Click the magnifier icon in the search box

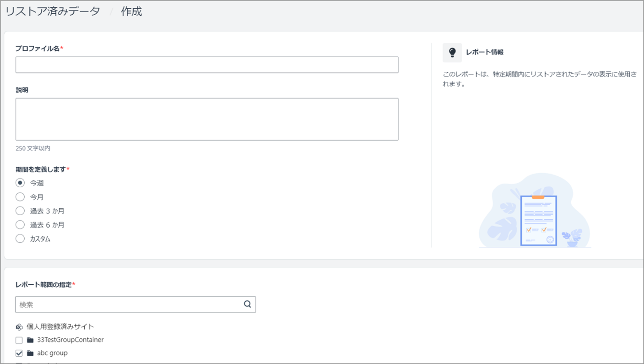pos(248,304)
